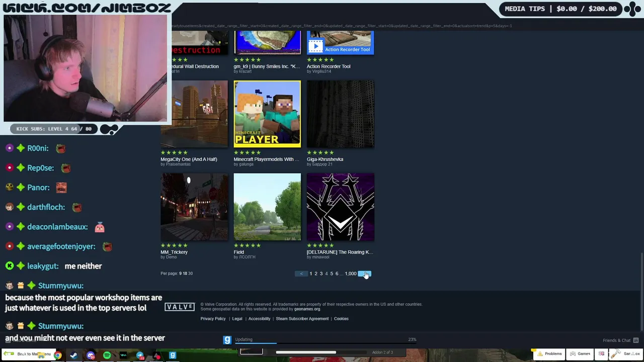Click the Stummyuwu chat username

61,286
